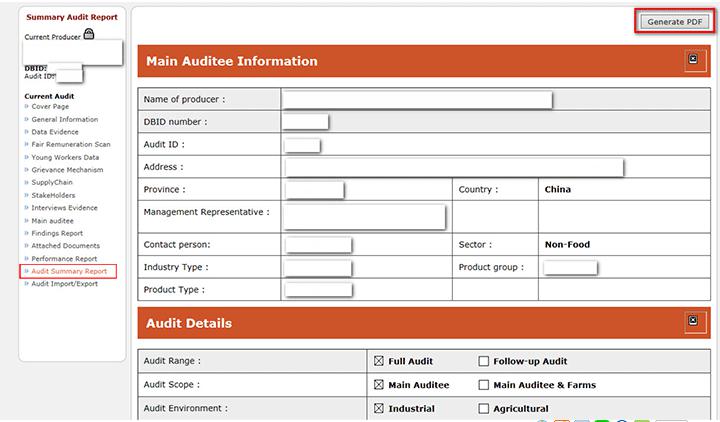Viewport: 720px width, 422px height.
Task: Go to General Information section
Action: pyautogui.click(x=64, y=119)
